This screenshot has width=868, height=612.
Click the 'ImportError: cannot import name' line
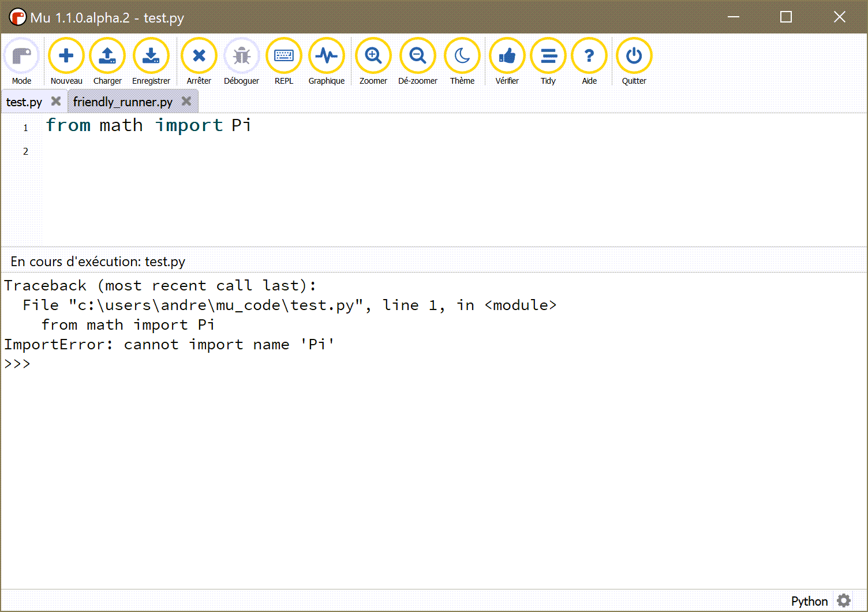pyautogui.click(x=169, y=345)
